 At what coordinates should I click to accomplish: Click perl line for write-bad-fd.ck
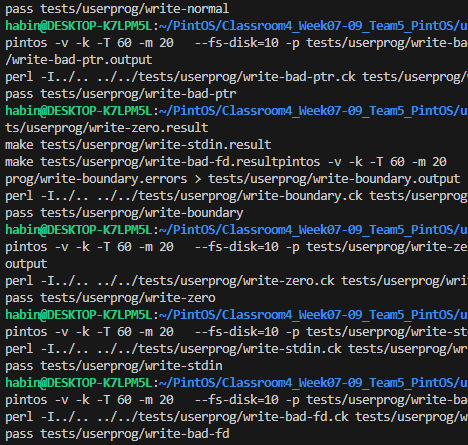click(x=237, y=417)
